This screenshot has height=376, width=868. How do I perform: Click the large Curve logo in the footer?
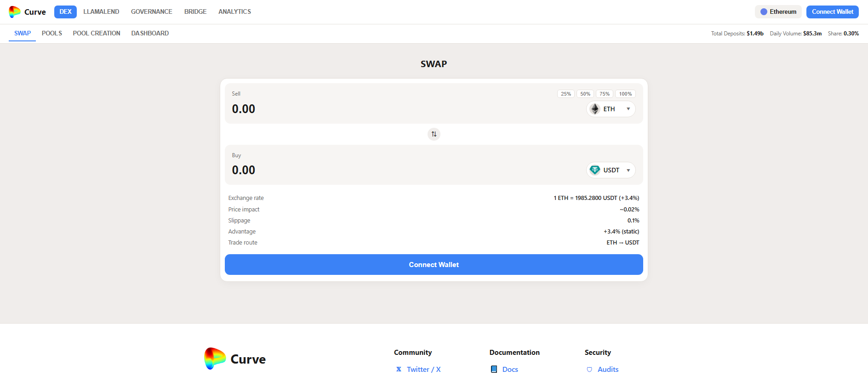pyautogui.click(x=215, y=359)
